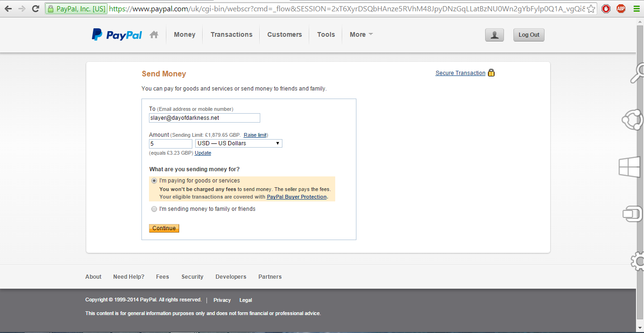Screen dimensions: 644x333
Task: Open the Customers menu
Action: point(284,34)
